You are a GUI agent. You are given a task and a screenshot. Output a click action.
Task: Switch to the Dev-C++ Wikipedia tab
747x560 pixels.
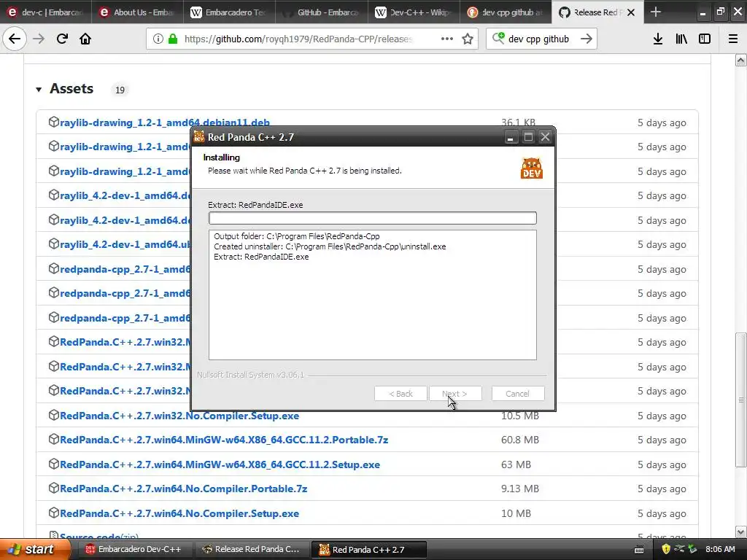coord(414,12)
